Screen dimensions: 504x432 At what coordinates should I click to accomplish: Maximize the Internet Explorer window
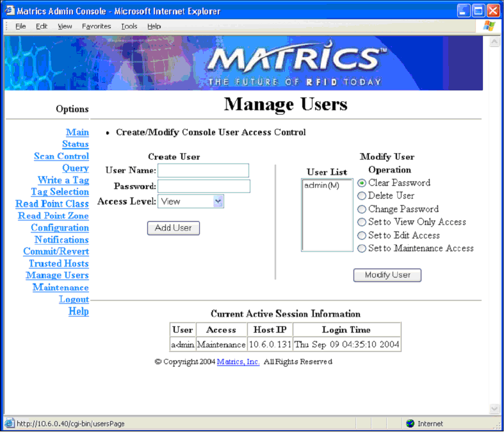(x=478, y=11)
